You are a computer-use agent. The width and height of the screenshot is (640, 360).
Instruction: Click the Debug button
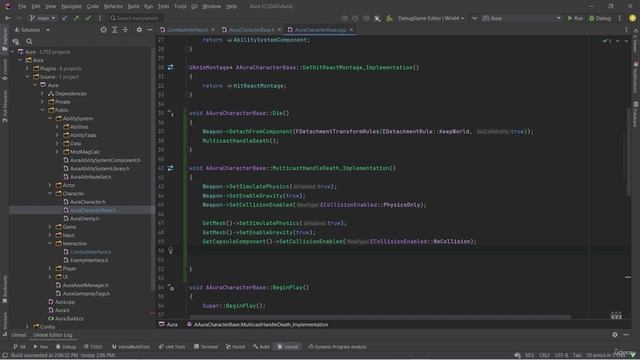click(x=600, y=18)
